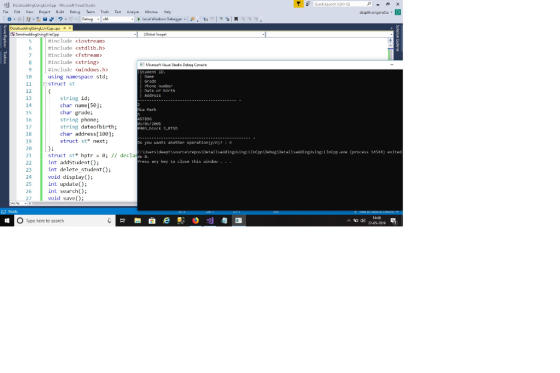
Task: Show hidden system tray icons
Action: point(349,221)
